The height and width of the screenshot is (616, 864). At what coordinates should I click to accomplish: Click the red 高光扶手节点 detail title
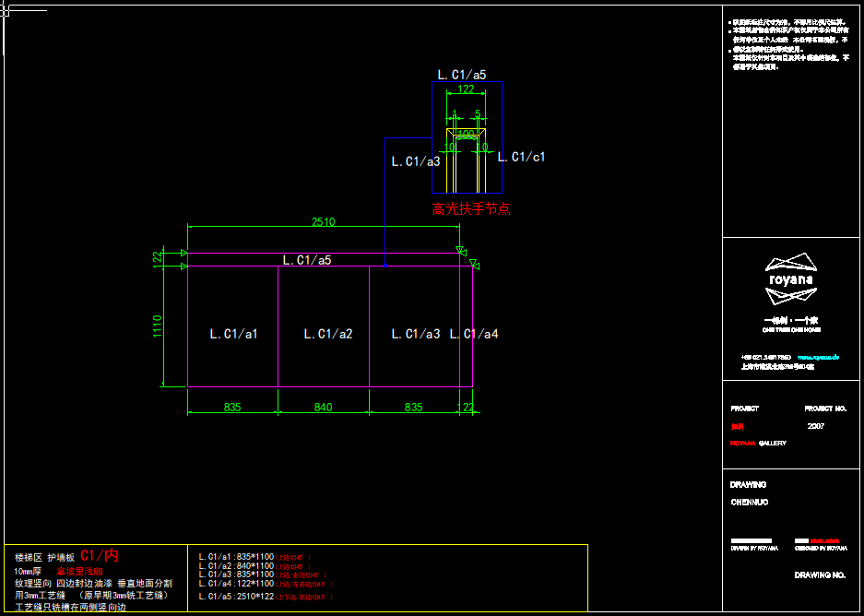[471, 209]
